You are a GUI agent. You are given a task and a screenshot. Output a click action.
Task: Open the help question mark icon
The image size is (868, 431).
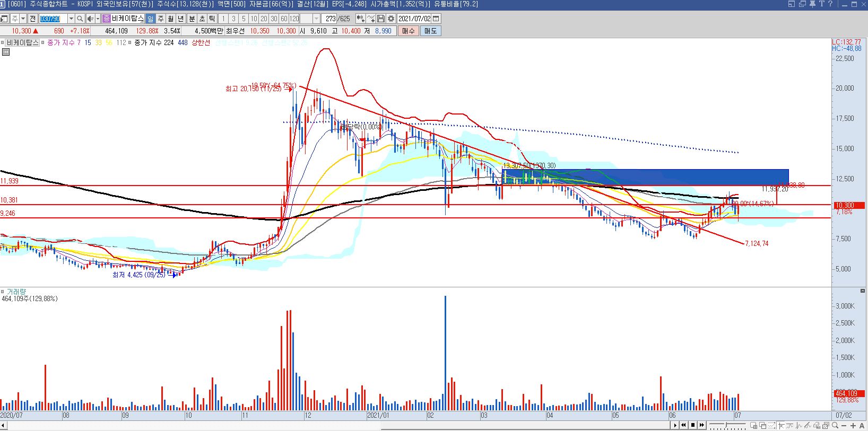(x=830, y=4)
